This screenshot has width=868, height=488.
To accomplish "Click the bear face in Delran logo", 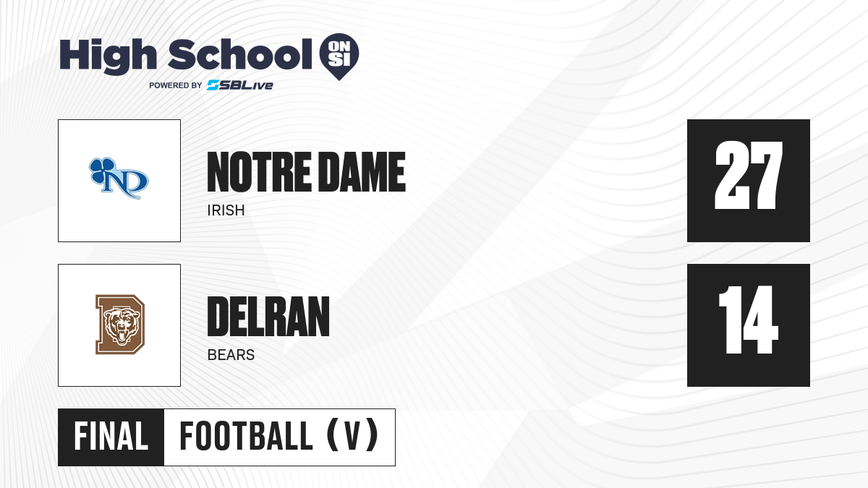I will click(119, 325).
